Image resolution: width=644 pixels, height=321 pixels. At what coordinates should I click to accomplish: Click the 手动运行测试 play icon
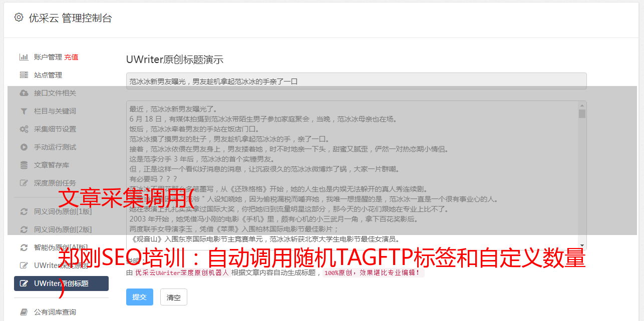pos(24,147)
